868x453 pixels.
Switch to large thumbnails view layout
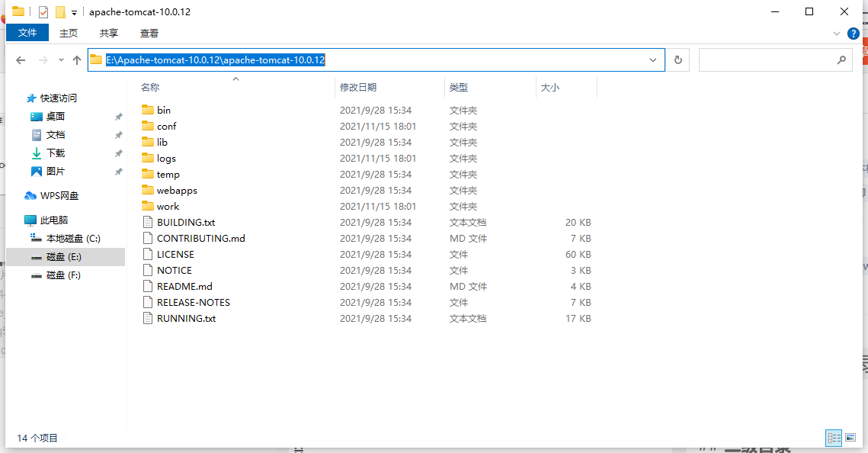click(850, 438)
